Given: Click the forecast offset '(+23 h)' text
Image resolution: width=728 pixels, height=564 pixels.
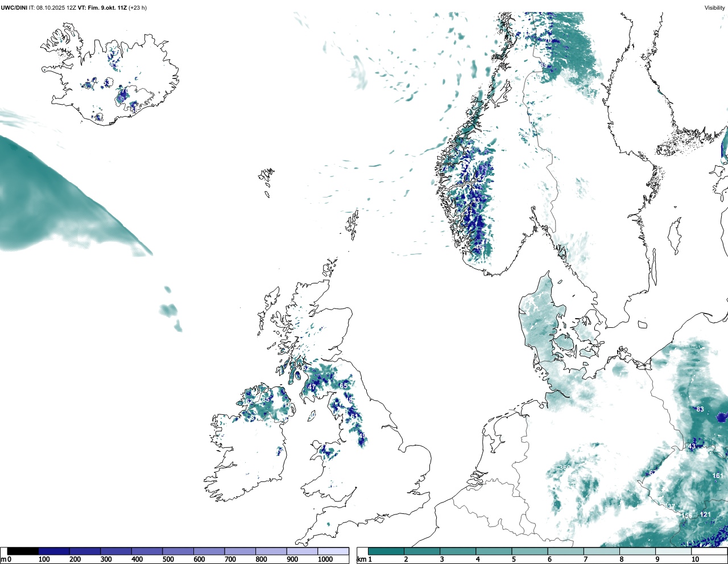Looking at the screenshot, I should coord(138,8).
